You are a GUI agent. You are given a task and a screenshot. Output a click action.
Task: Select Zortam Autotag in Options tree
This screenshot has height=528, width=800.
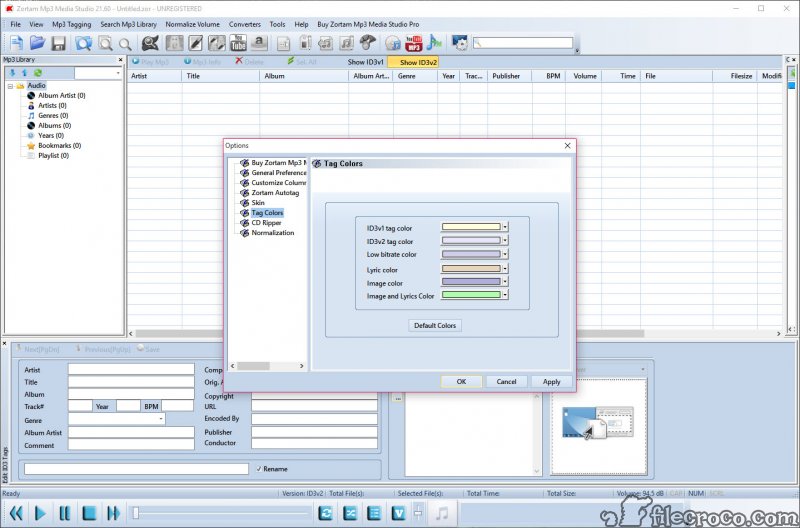click(x=275, y=193)
